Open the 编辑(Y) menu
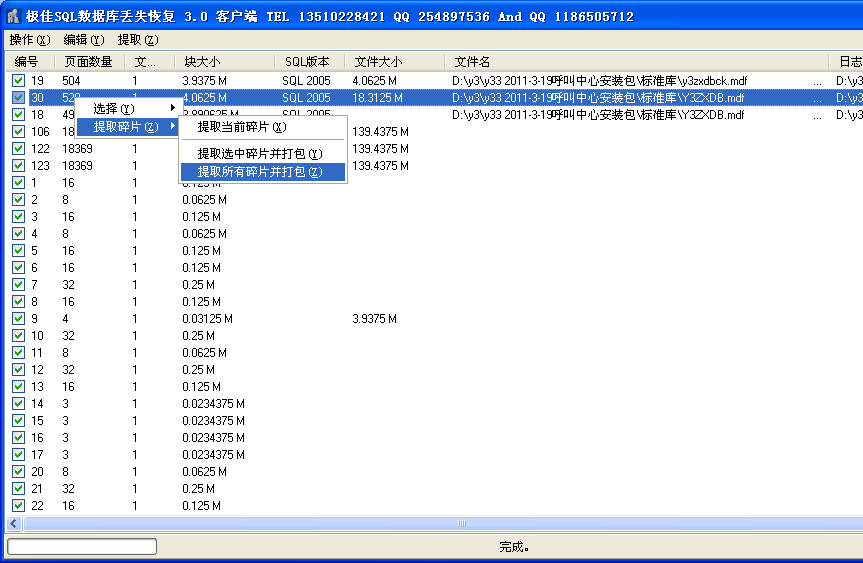 click(x=84, y=40)
